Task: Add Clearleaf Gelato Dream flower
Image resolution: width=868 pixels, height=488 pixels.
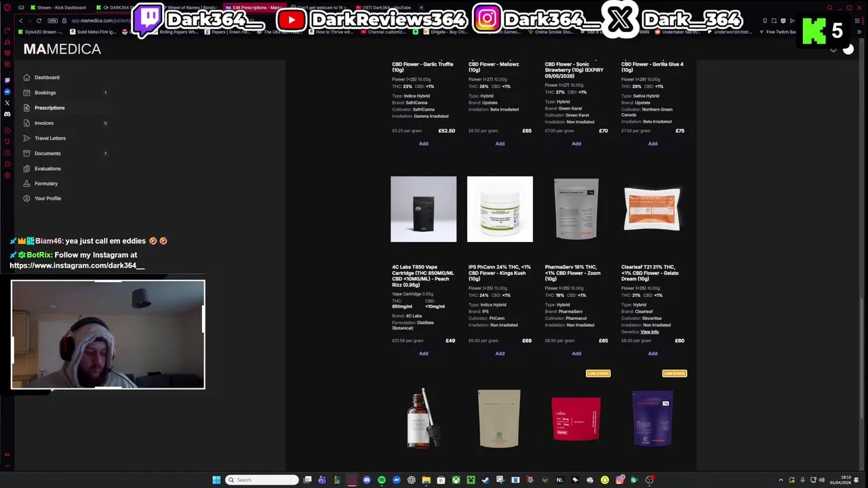Action: coord(652,353)
